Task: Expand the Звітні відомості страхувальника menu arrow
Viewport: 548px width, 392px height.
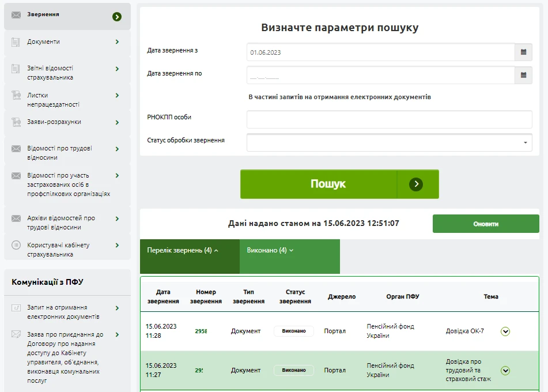Action: point(117,69)
